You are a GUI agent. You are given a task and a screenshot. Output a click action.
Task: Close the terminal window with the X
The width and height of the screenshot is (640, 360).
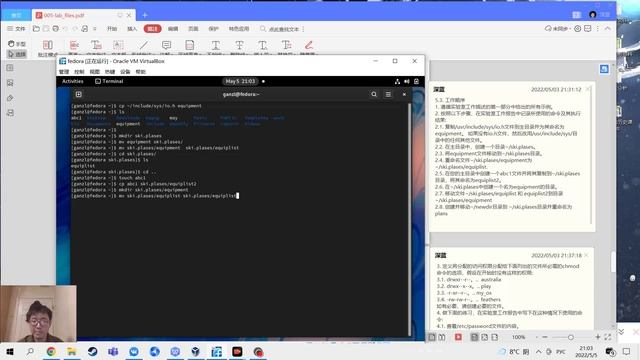(x=404, y=94)
